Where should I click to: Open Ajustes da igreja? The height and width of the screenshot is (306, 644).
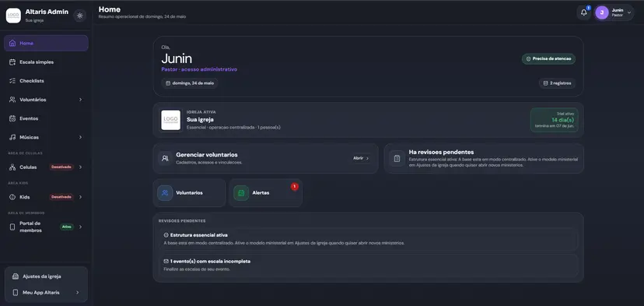(46, 276)
